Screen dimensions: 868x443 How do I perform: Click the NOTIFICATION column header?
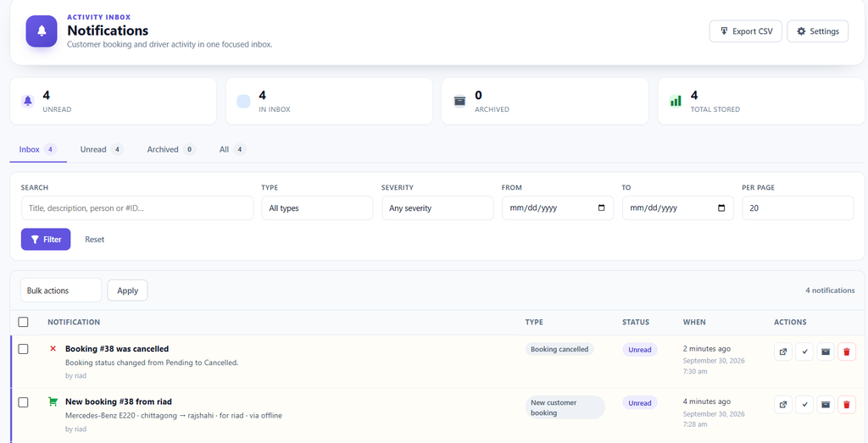[x=74, y=322]
